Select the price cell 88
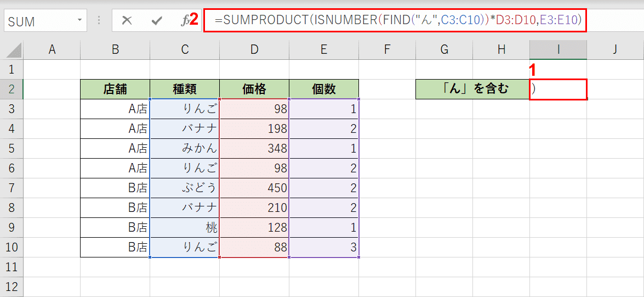 (254, 247)
